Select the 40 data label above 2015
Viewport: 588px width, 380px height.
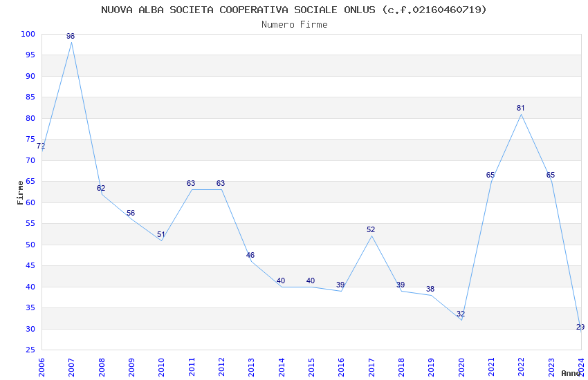click(x=311, y=281)
